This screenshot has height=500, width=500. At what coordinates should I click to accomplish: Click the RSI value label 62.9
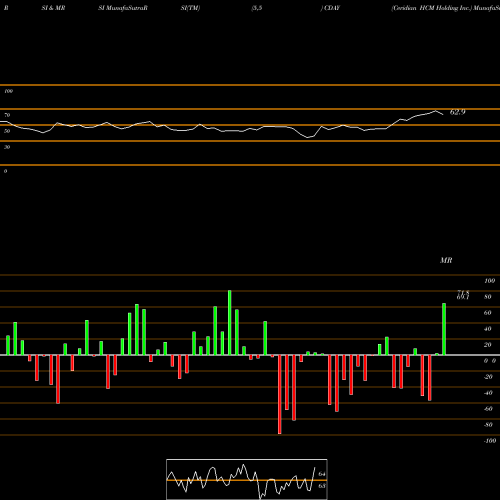pos(457,112)
